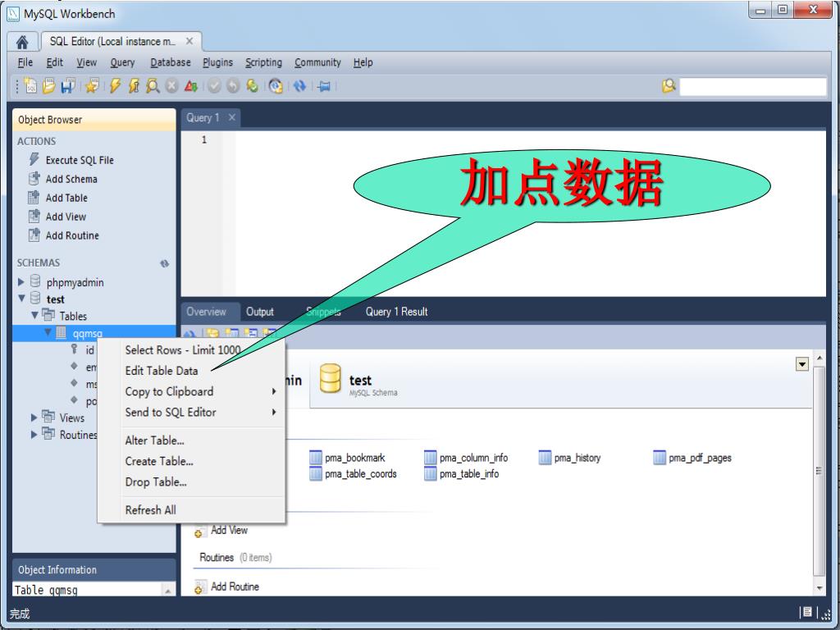Viewport: 840px width, 630px height.
Task: Open the pma_pdf_pages table icon
Action: coord(660,458)
